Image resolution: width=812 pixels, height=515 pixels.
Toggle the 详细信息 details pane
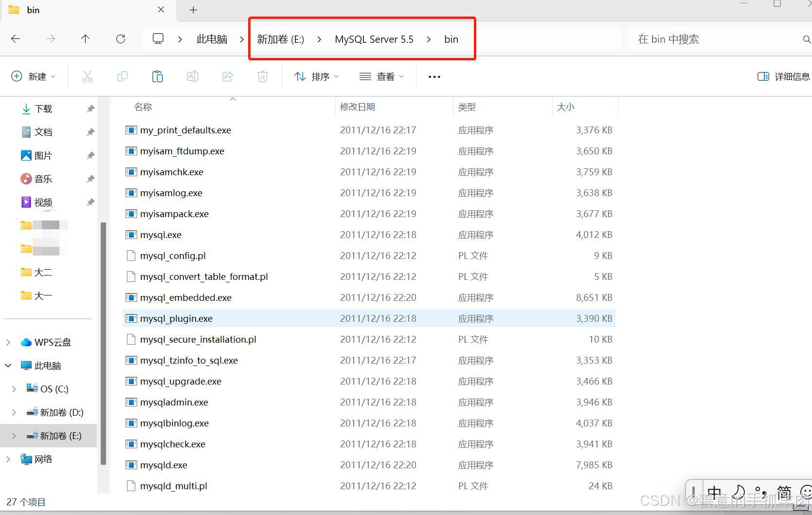point(784,76)
